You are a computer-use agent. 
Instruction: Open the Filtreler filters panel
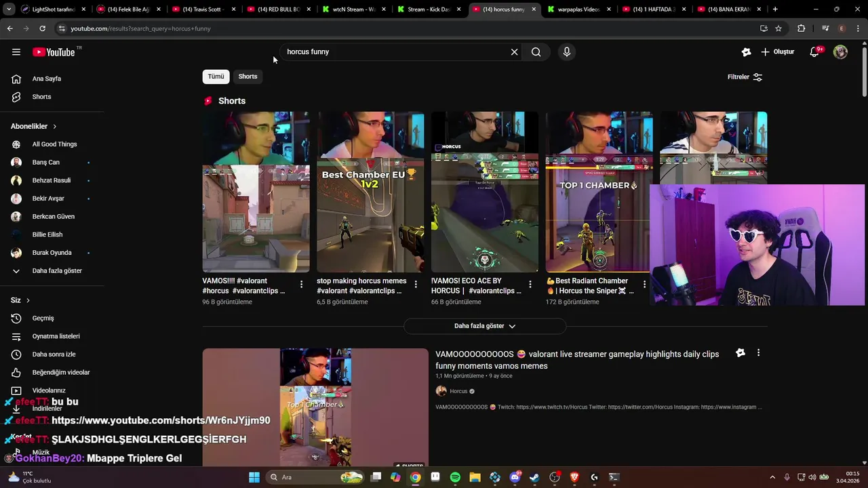point(745,77)
